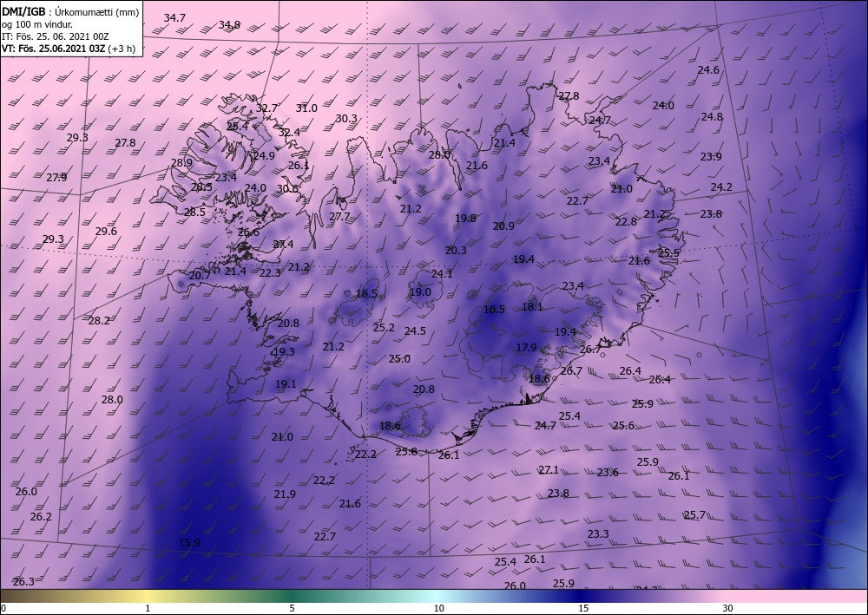The width and height of the screenshot is (868, 615).
Task: Click the 27.7 value label
Action: 339,216
